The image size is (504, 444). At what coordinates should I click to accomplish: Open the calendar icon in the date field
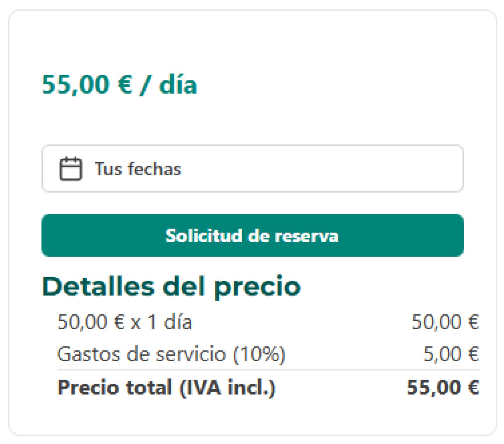[72, 168]
